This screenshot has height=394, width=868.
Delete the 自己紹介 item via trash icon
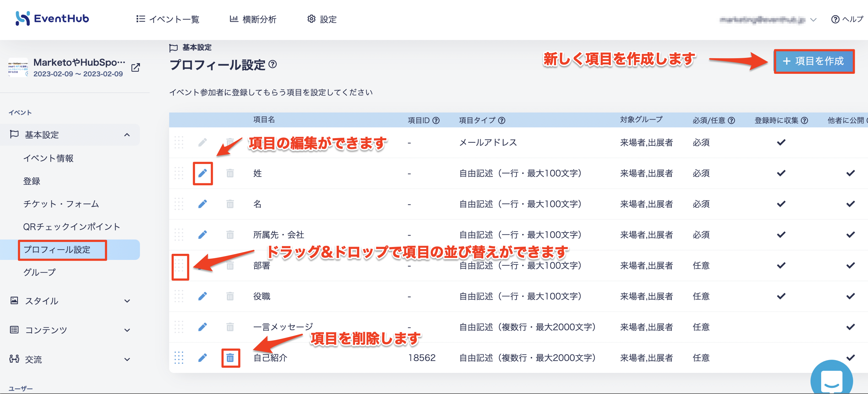[230, 358]
